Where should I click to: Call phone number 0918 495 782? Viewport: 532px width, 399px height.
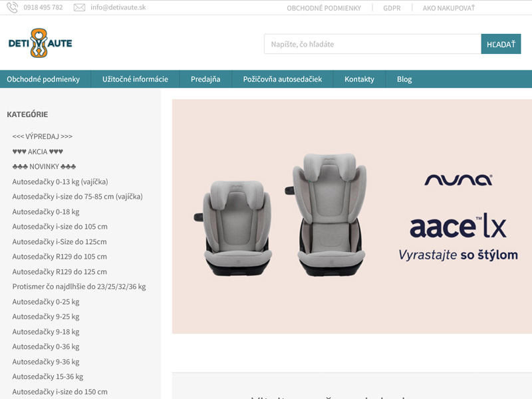[43, 7]
